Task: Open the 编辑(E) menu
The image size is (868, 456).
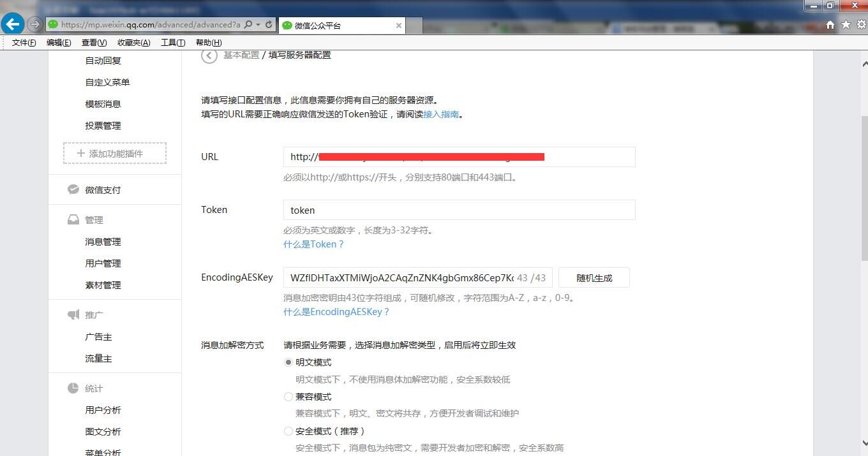Action: (59, 43)
